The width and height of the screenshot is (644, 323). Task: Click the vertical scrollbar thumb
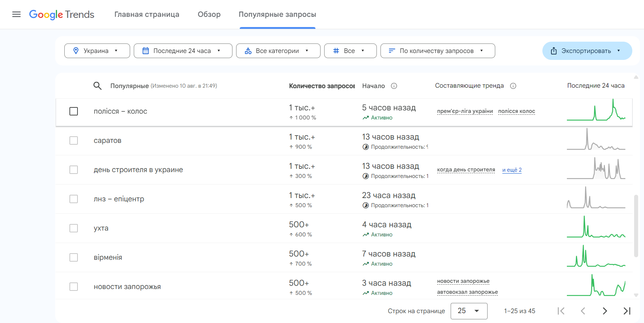636,226
